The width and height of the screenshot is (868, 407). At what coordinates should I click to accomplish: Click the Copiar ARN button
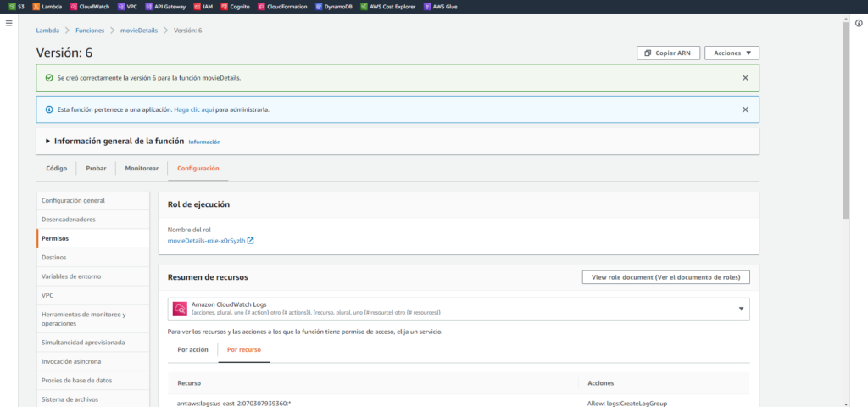coord(669,53)
